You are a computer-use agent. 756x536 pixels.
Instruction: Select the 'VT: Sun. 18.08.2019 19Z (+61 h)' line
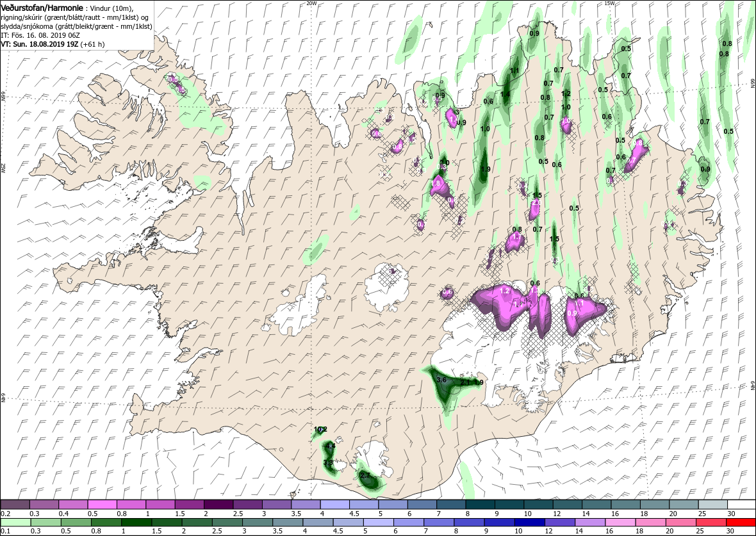point(53,44)
